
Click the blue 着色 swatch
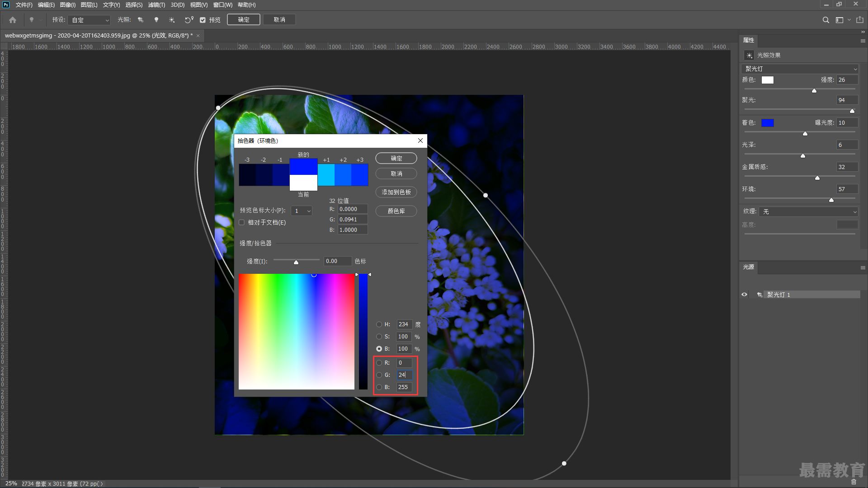coord(768,123)
